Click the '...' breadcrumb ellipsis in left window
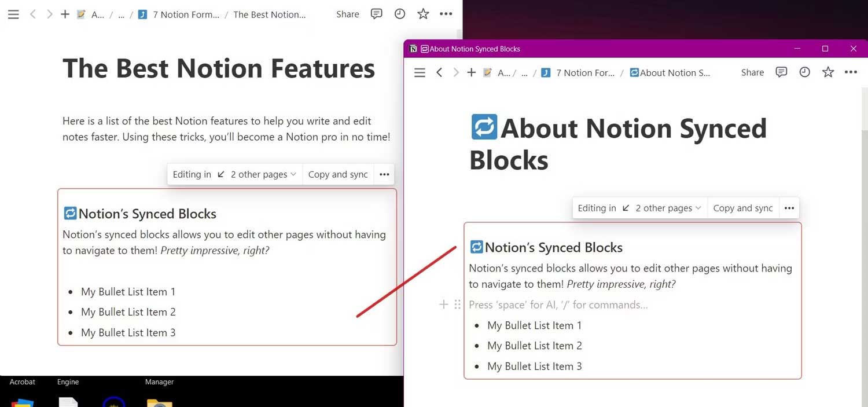868x407 pixels. (121, 14)
